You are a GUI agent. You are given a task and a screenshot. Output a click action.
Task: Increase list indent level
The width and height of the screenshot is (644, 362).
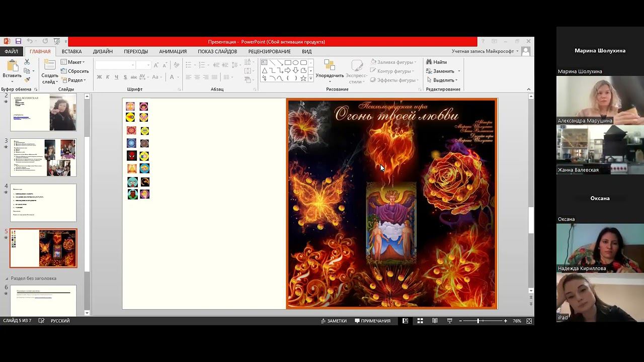[225, 65]
